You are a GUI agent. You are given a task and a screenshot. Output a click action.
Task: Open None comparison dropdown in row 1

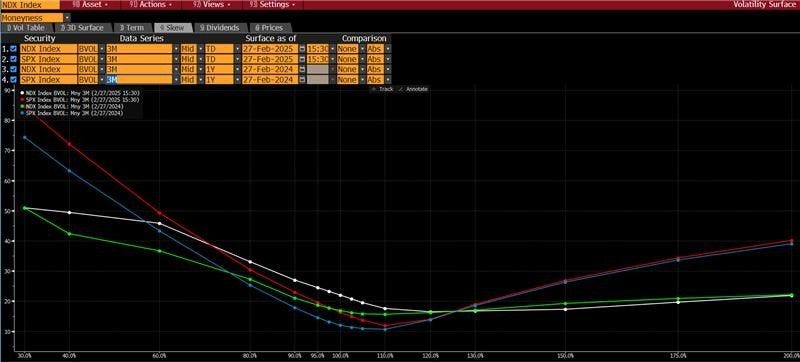362,49
